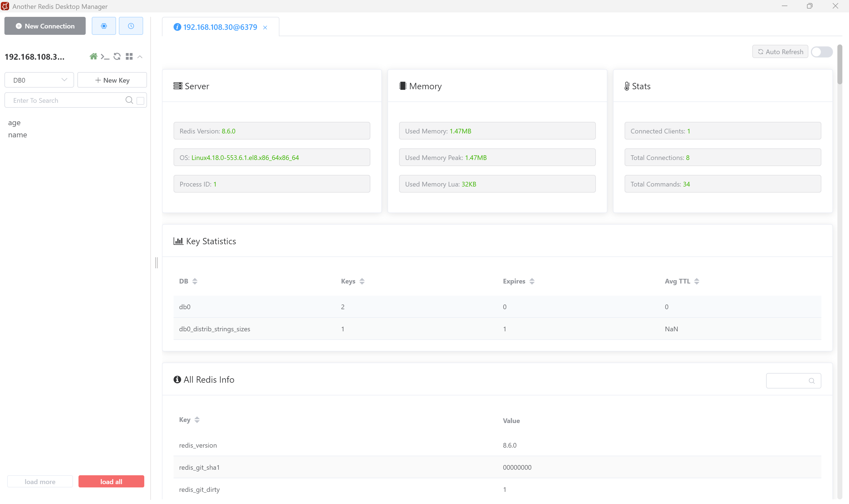Screen dimensions: 849x504
Task: Click the db0 row in Key Statistics
Action: [x=497, y=307]
